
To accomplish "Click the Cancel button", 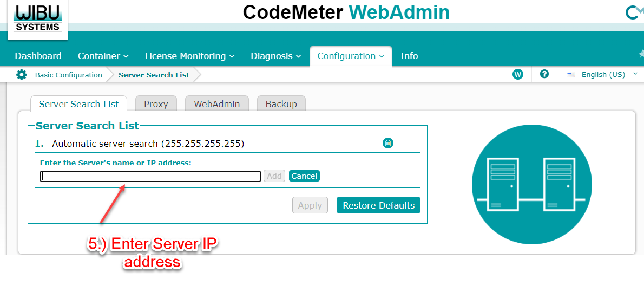I will (304, 176).
